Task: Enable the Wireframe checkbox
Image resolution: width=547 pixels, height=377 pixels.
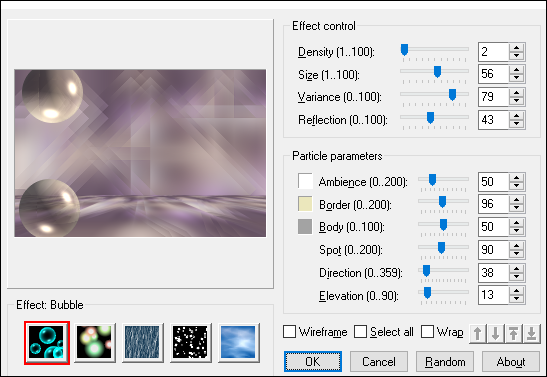Action: pos(290,332)
